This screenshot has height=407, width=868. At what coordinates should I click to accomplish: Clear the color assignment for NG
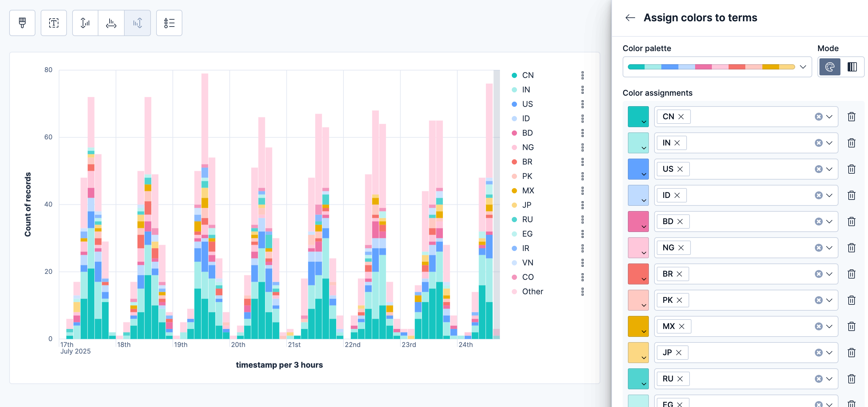click(819, 248)
